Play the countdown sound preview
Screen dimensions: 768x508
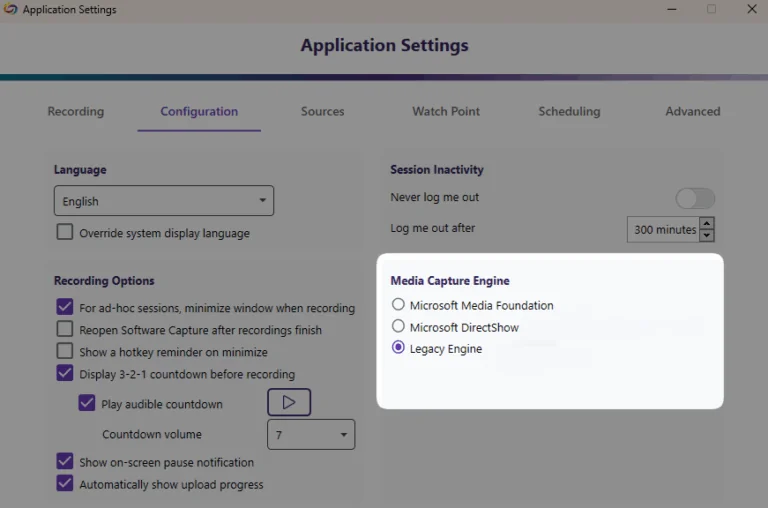[289, 402]
